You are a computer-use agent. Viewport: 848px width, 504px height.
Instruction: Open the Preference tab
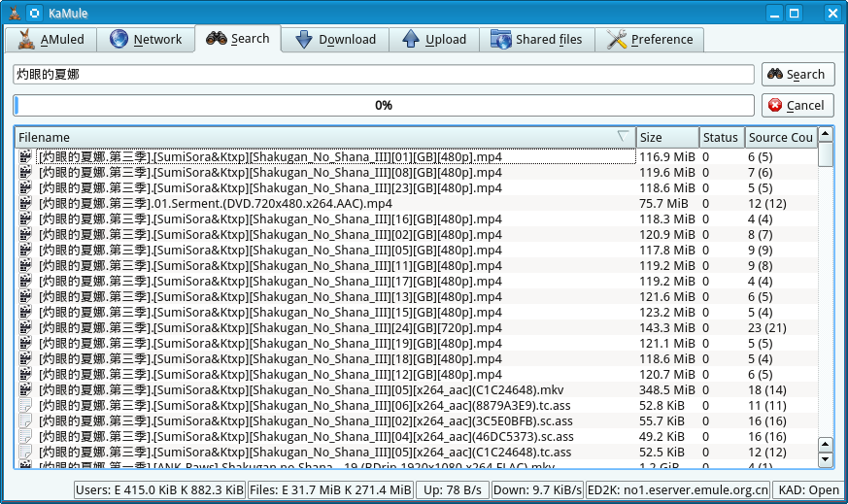(x=650, y=40)
